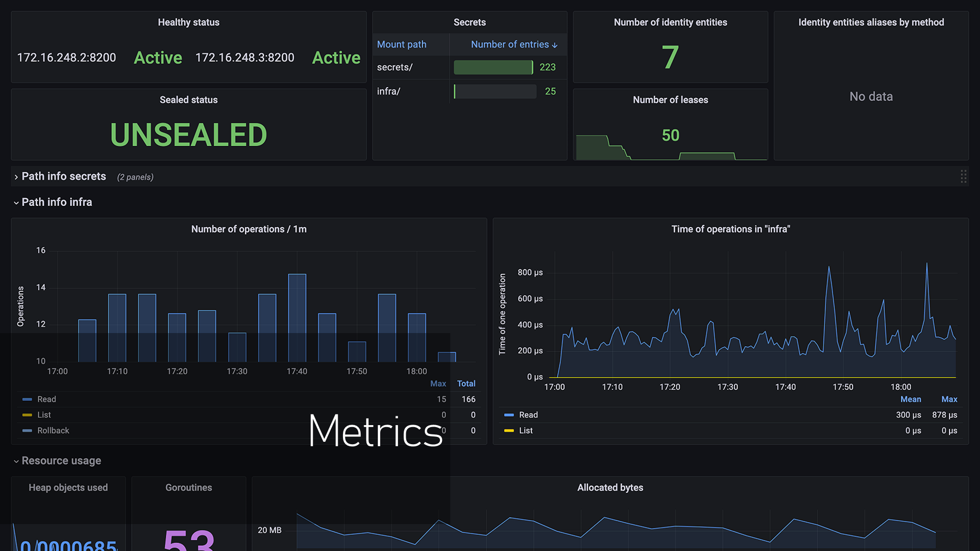The image size is (980, 551).
Task: Sort operations legend by Max column
Action: (438, 383)
